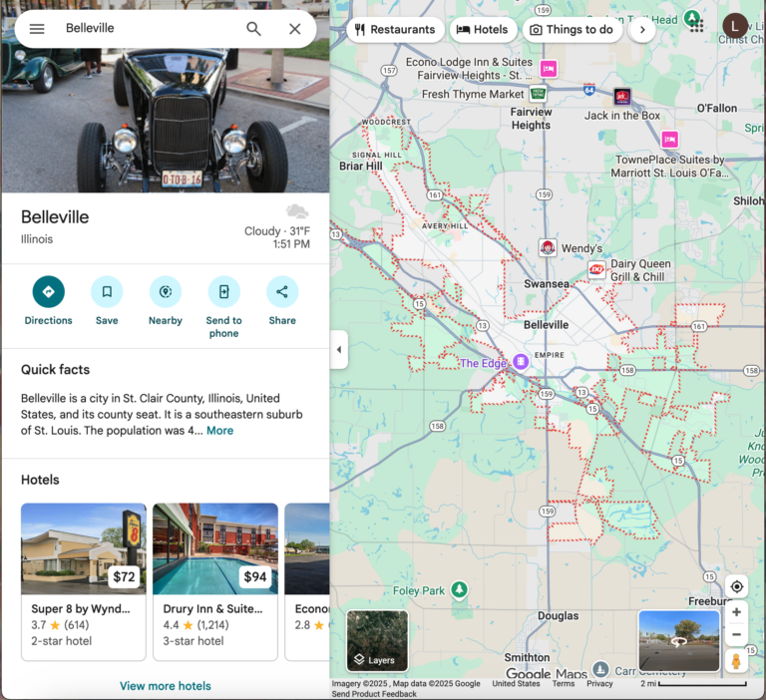Send Belleville to your phone

click(223, 292)
